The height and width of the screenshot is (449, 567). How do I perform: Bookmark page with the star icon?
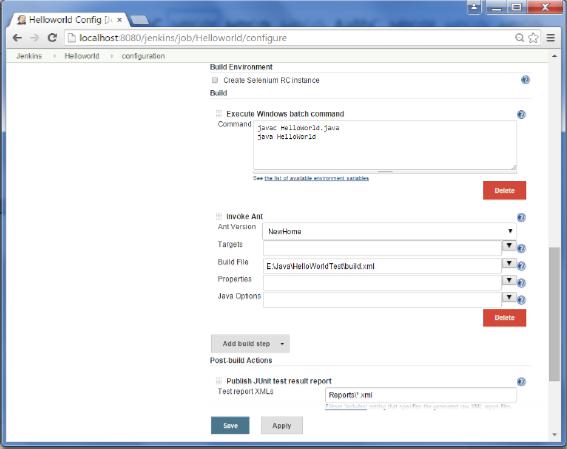click(533, 38)
